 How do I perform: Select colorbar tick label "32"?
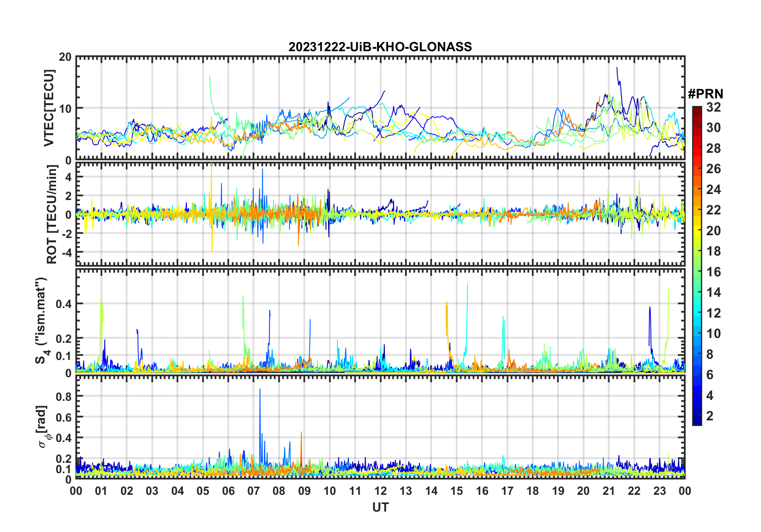[713, 107]
